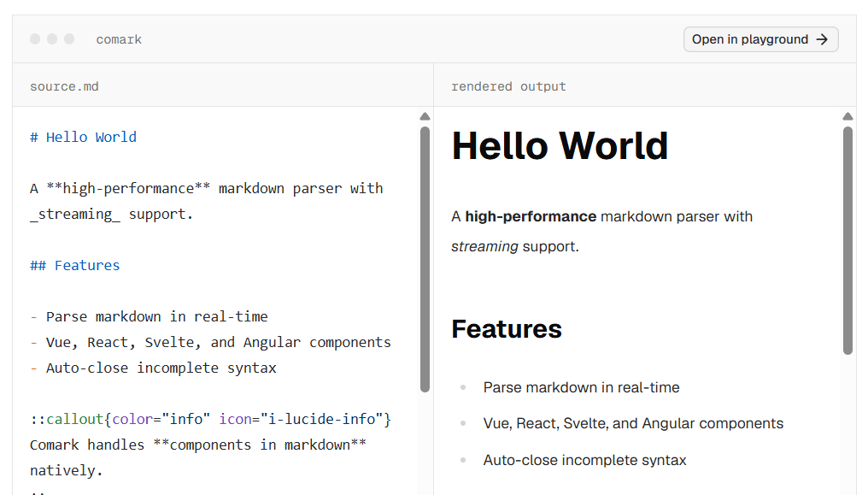Click scrollbar thumb in source.md pane
The image size is (868, 495).
click(x=425, y=259)
